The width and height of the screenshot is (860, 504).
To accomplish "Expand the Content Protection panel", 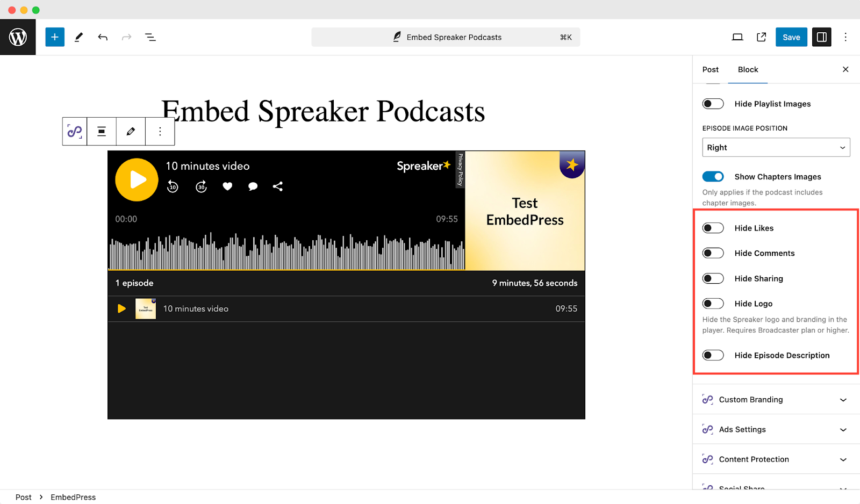I will click(x=776, y=459).
